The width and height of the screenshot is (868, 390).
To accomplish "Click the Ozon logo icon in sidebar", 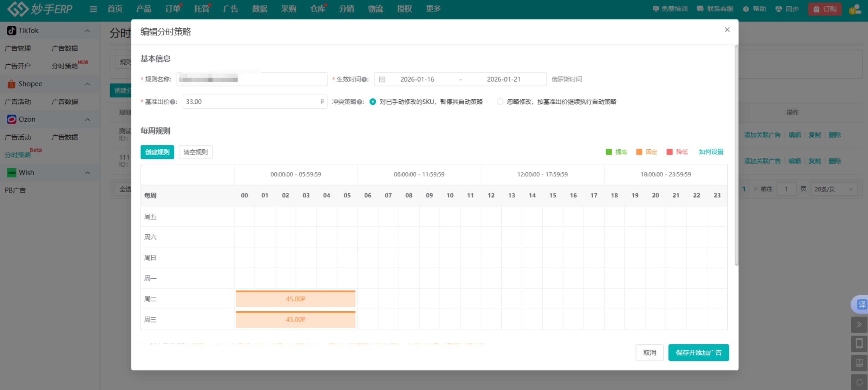I will pos(12,119).
